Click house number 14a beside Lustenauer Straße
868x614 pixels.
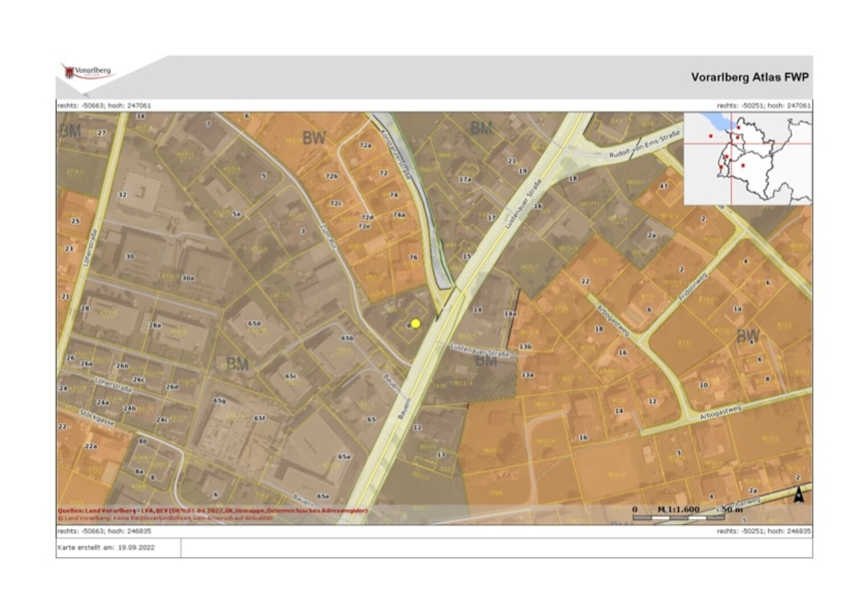(x=510, y=314)
